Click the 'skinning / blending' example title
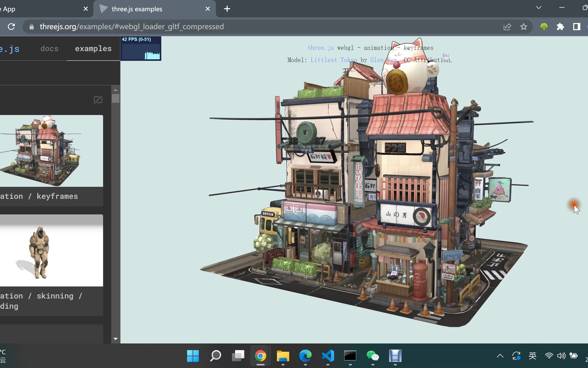Image resolution: width=588 pixels, height=368 pixels. (x=41, y=301)
